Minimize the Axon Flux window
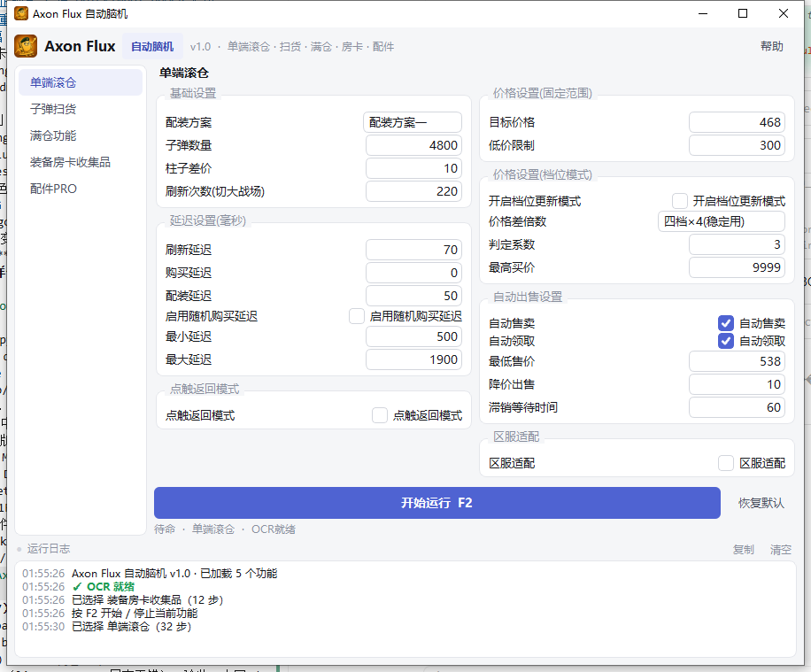The image size is (811, 672). point(703,13)
